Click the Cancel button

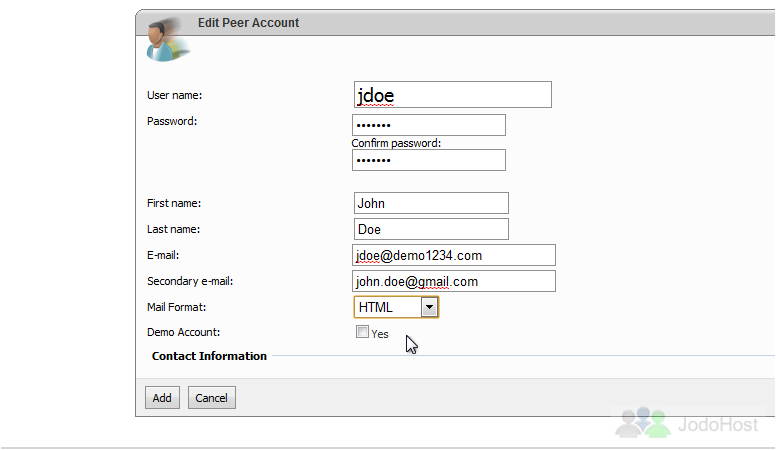pyautogui.click(x=211, y=398)
